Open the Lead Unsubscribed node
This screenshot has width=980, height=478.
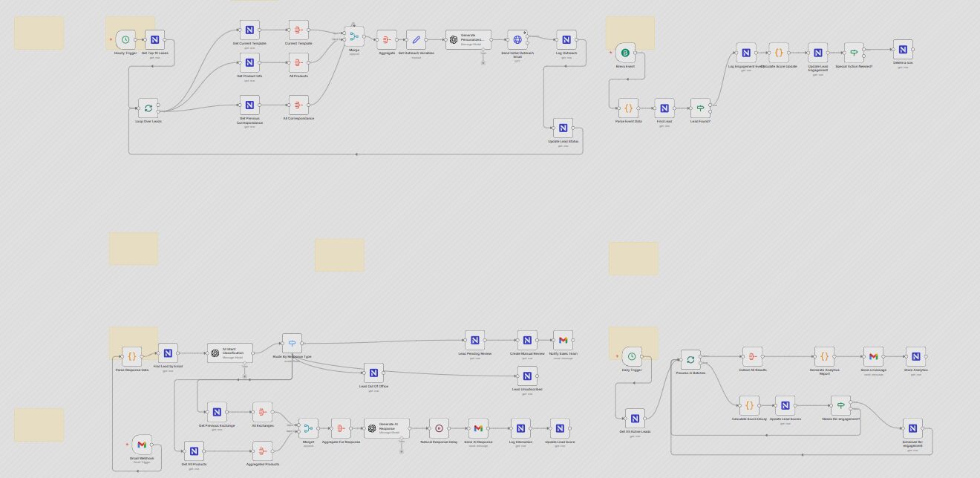coord(527,376)
